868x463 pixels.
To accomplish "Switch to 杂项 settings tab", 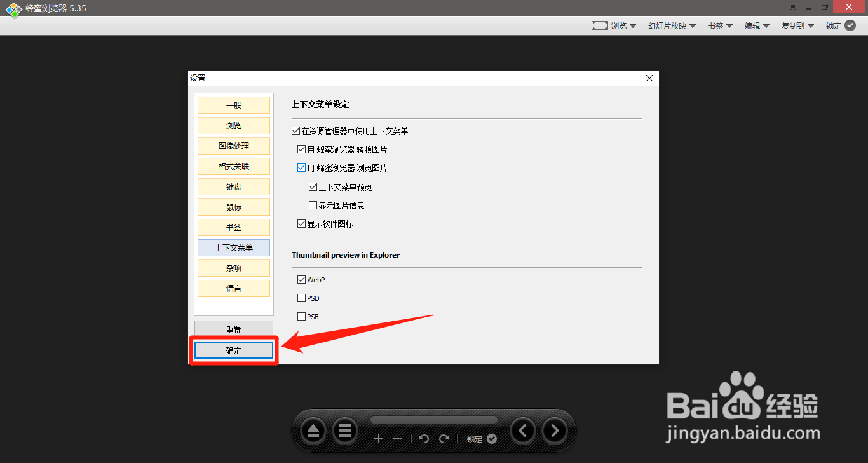I will 234,268.
